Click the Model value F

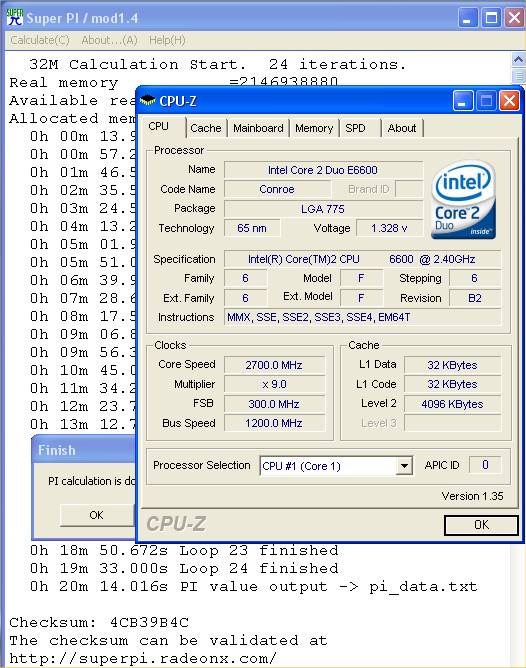(x=362, y=278)
